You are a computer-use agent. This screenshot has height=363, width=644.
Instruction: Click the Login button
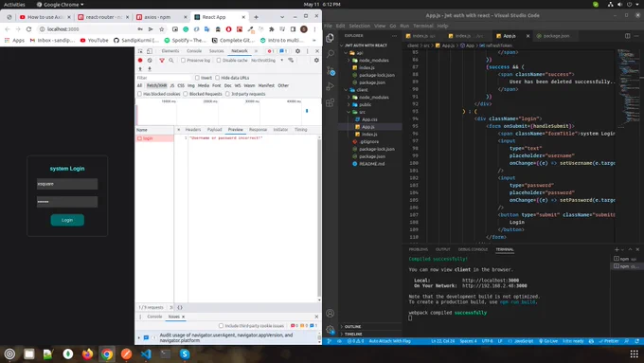click(67, 220)
